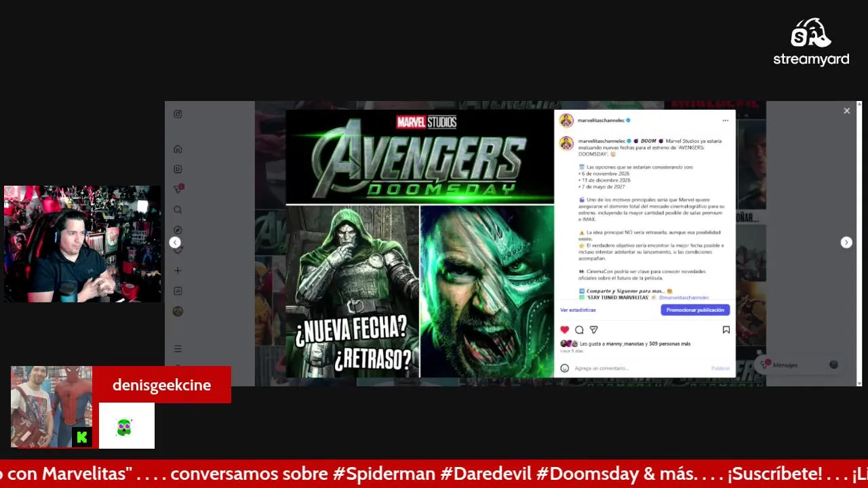Click the header profile avatar of the post
This screenshot has height=488, width=868.
[x=566, y=121]
